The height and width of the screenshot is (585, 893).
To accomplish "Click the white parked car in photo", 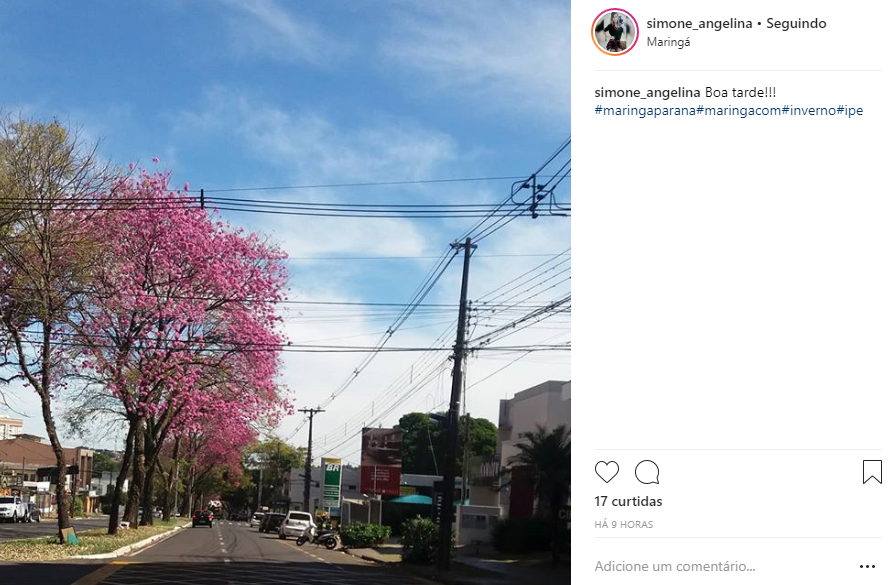I will click(296, 525).
